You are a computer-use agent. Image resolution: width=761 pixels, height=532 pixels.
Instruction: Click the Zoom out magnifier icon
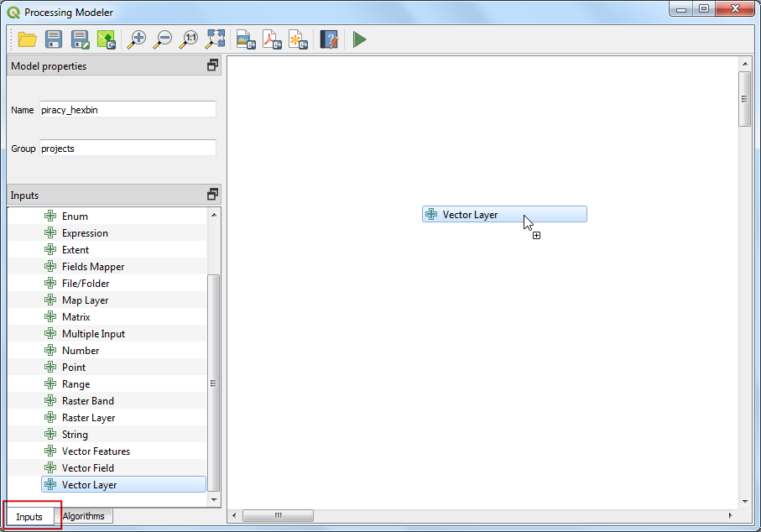tap(163, 39)
